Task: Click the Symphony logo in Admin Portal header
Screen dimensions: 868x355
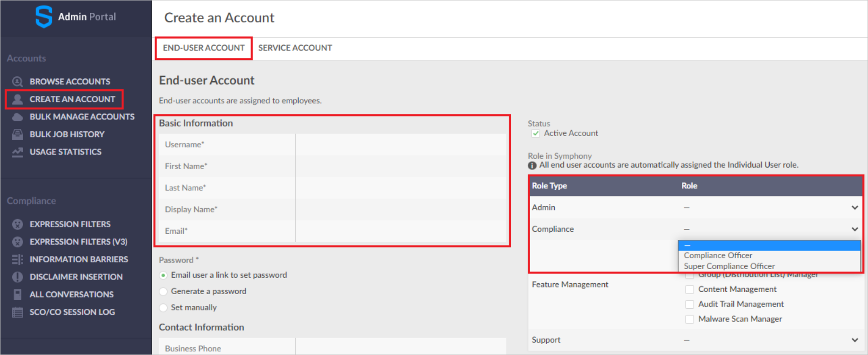Action: [43, 17]
